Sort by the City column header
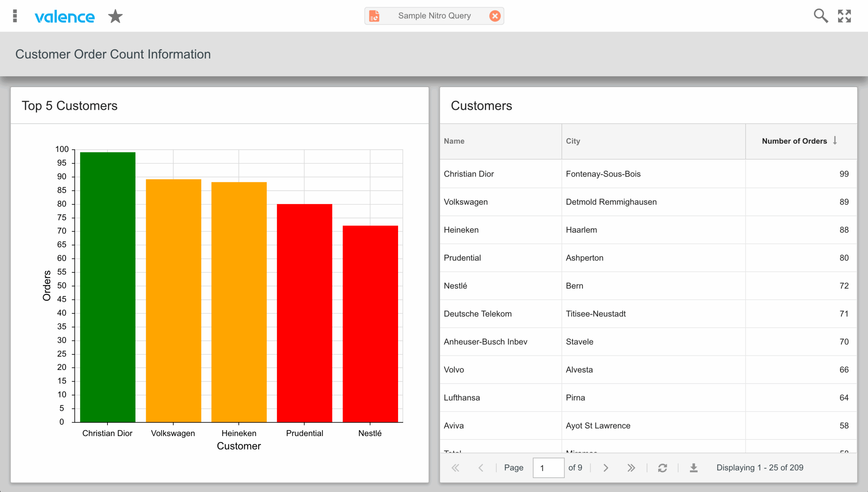868x492 pixels. coord(653,141)
